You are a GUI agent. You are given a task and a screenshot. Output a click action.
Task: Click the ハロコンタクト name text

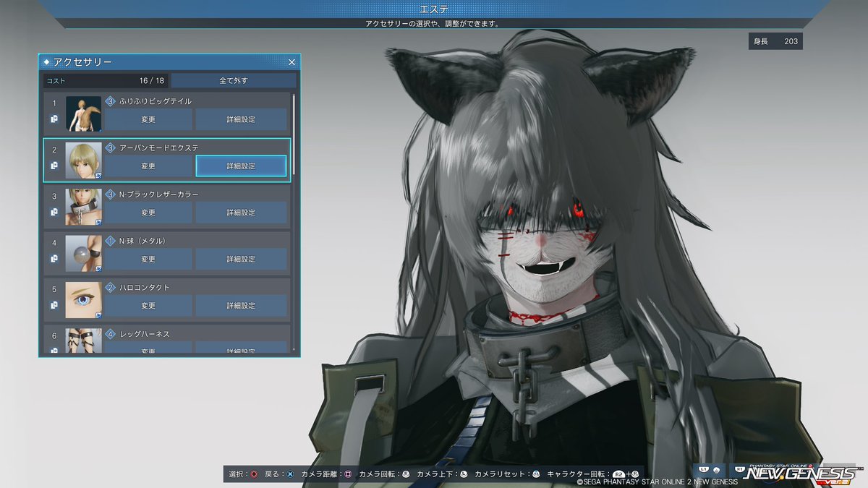point(145,288)
